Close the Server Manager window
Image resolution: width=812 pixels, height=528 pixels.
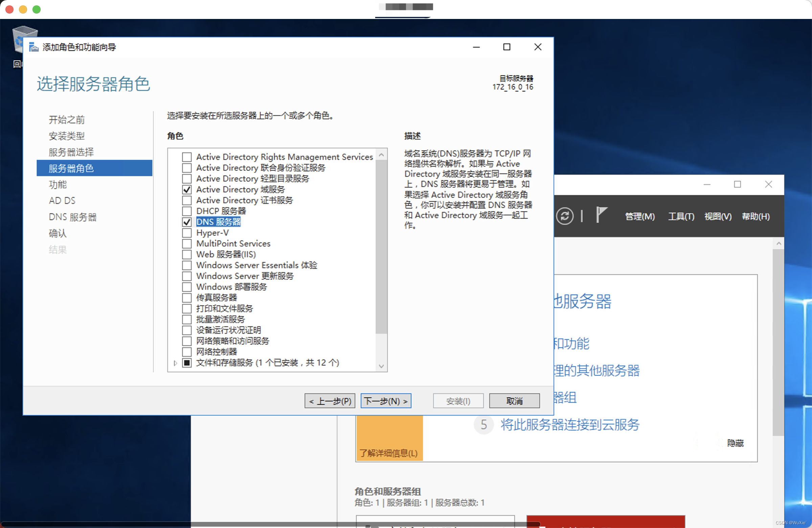click(768, 184)
